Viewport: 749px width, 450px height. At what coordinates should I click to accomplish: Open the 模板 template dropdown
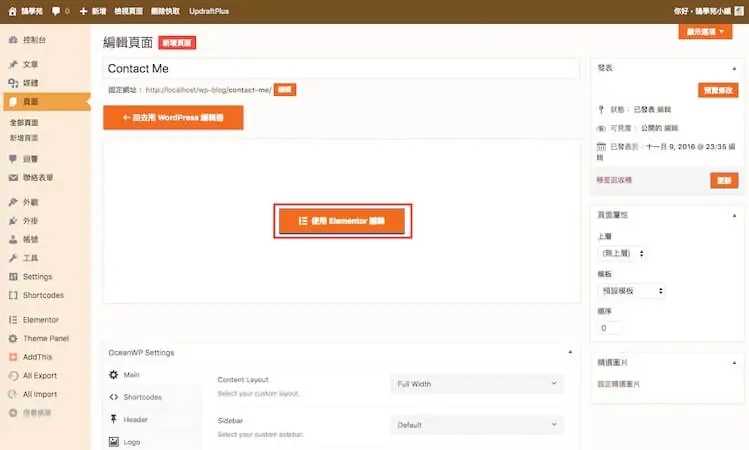point(631,290)
